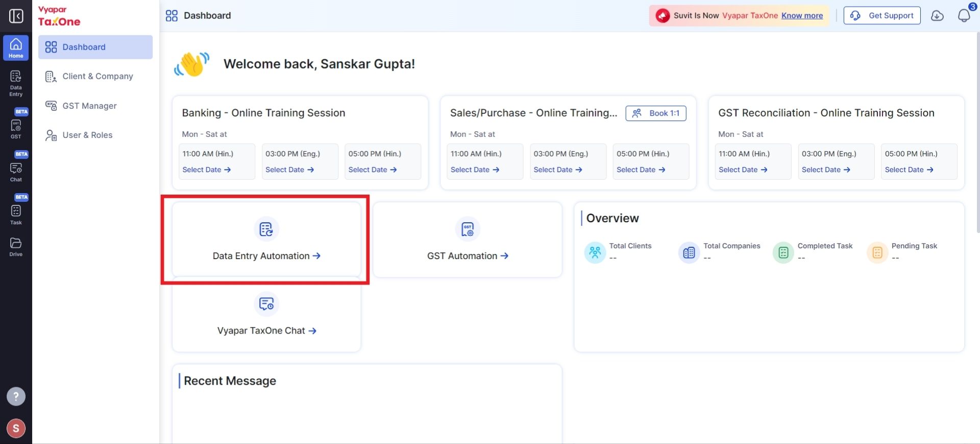Click the Welcome back, Sanskar Gupta! heading

point(319,64)
